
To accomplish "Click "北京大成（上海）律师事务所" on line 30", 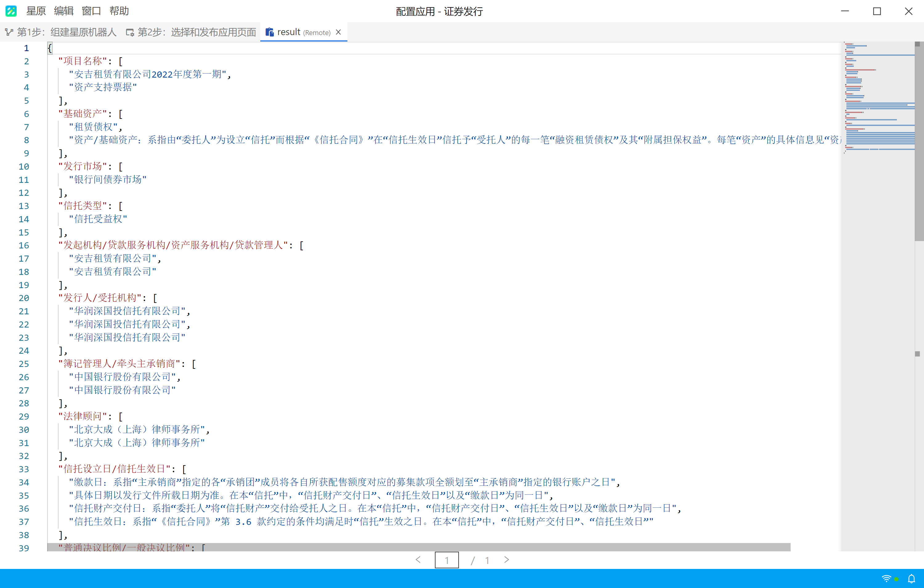I will (x=137, y=429).
